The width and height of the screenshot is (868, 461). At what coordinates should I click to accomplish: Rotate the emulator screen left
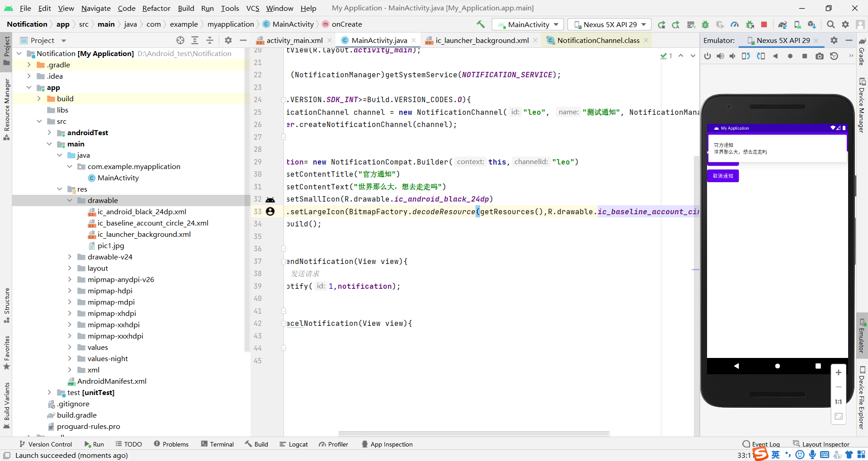click(x=746, y=56)
